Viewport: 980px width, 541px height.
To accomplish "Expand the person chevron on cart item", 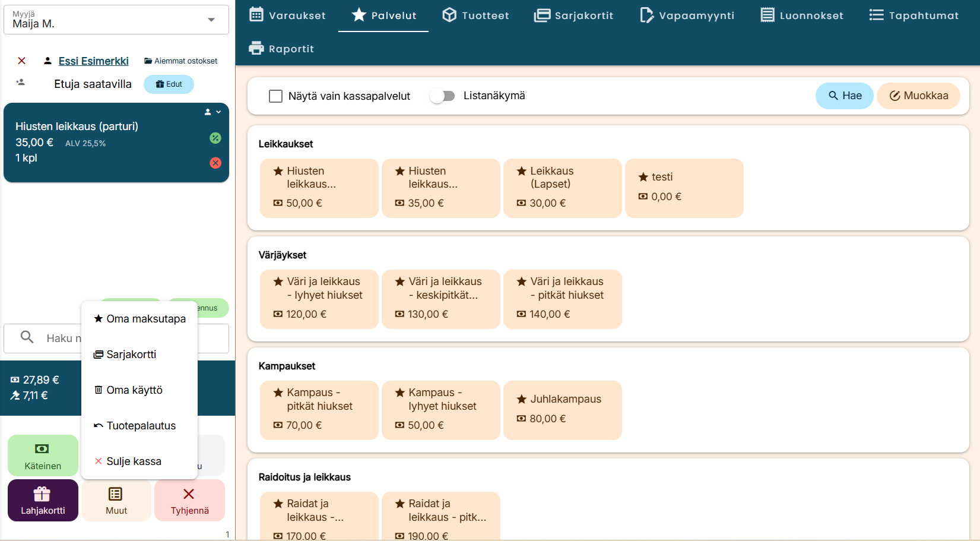I will 213,112.
